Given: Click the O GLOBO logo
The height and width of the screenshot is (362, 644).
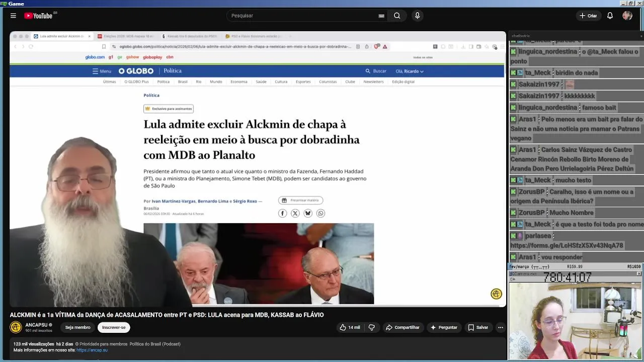Looking at the screenshot, I should coord(136,71).
